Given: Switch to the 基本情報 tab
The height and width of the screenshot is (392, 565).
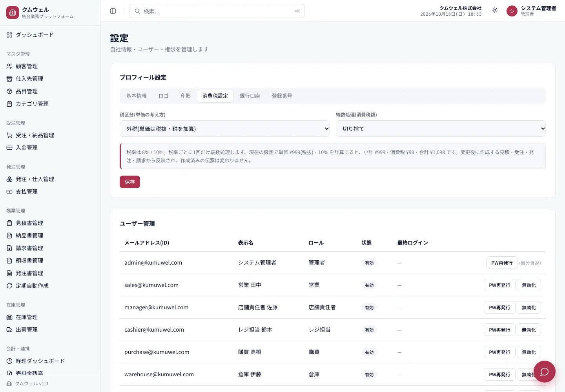Looking at the screenshot, I should (x=137, y=96).
